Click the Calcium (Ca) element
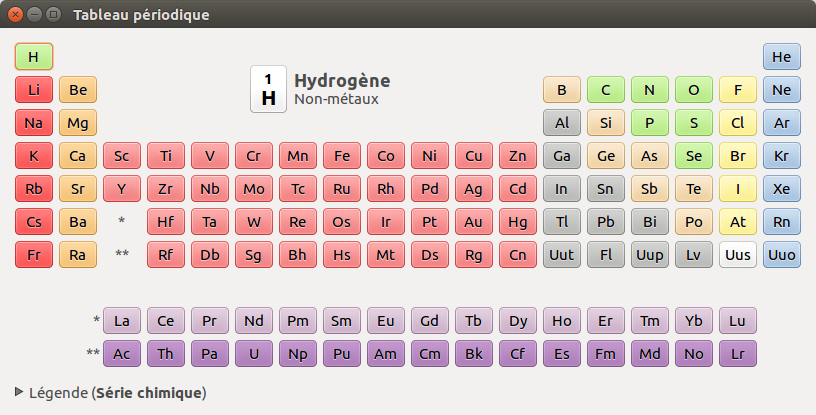The image size is (816, 415). (78, 156)
